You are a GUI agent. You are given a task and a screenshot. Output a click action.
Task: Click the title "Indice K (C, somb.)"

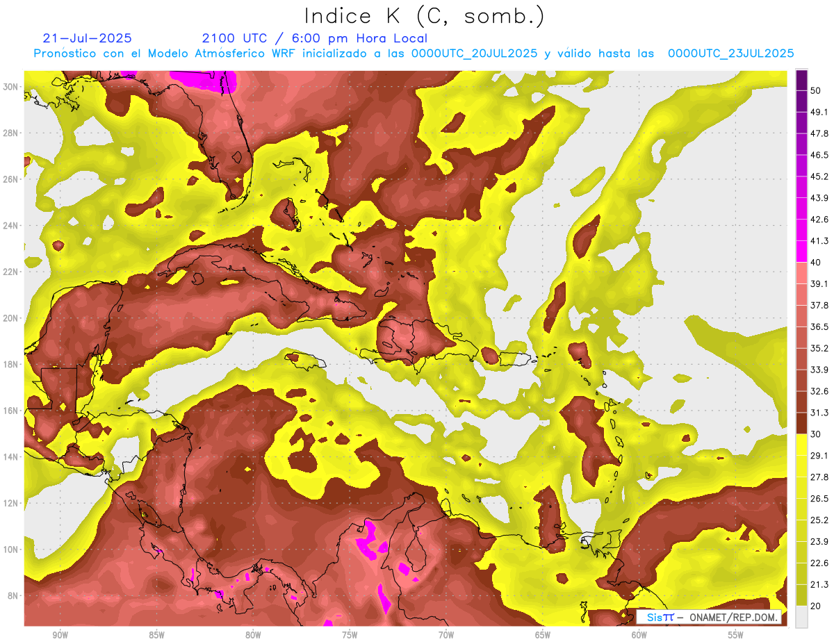pyautogui.click(x=424, y=17)
